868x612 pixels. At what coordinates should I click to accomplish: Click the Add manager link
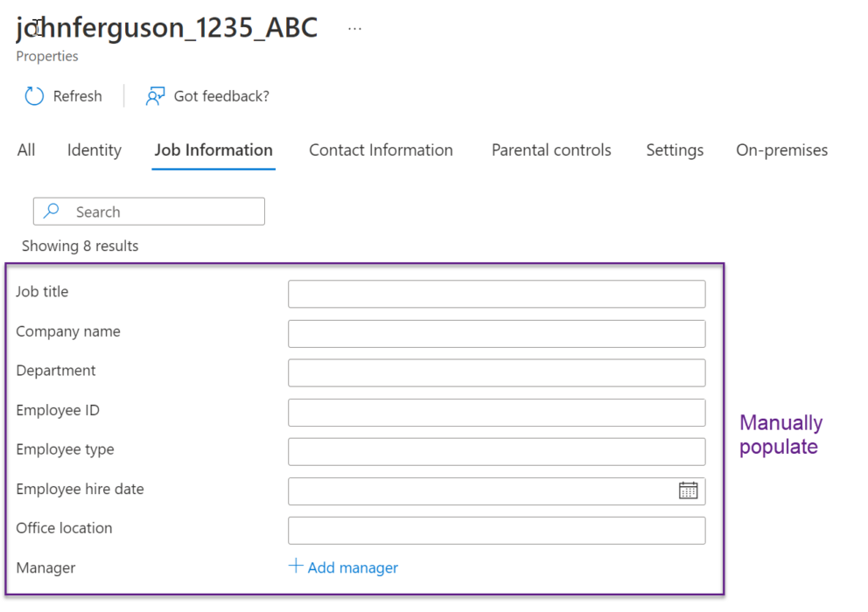pos(353,568)
